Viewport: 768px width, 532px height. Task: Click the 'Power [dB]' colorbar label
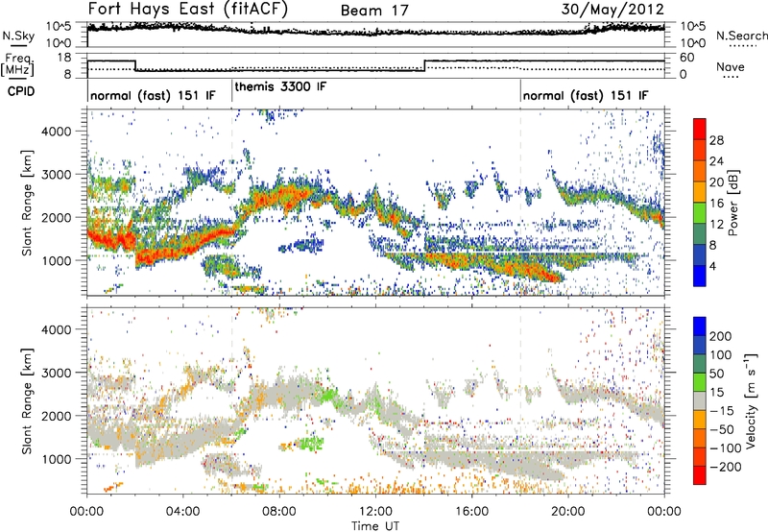[x=732, y=203]
